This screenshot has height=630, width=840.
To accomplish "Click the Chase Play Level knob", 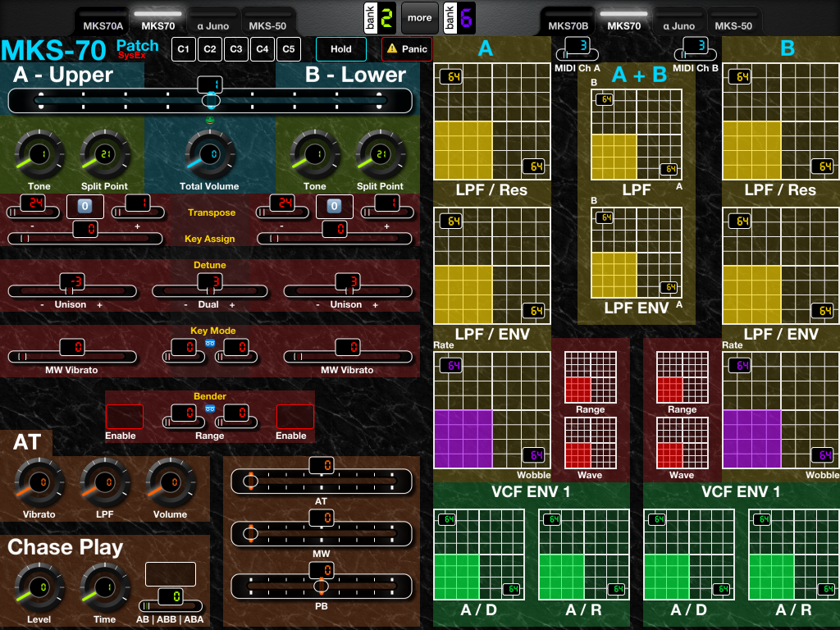I will pyautogui.click(x=39, y=587).
